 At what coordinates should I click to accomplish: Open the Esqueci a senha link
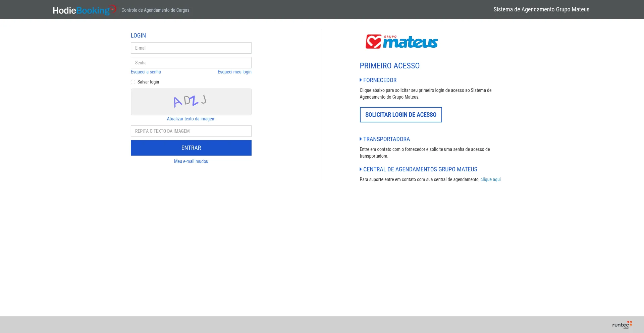(146, 72)
